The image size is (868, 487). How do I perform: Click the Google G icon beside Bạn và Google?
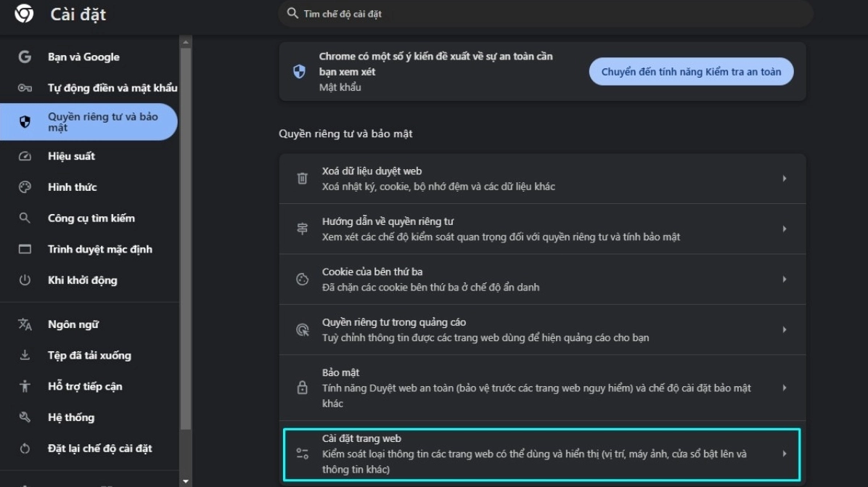point(24,57)
